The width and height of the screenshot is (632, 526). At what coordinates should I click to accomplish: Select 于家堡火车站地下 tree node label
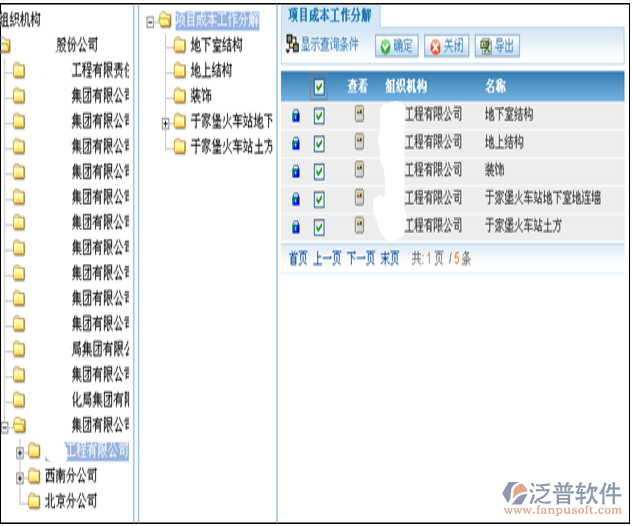[x=232, y=121]
